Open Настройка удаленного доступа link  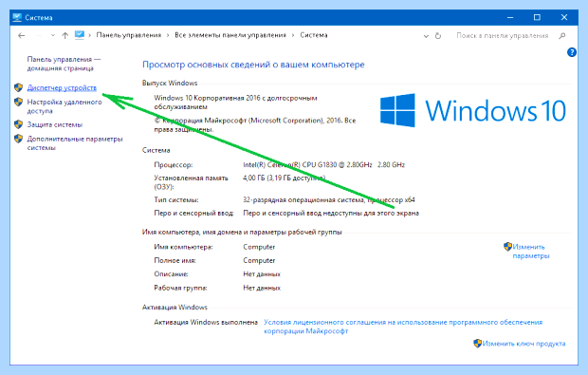64,106
